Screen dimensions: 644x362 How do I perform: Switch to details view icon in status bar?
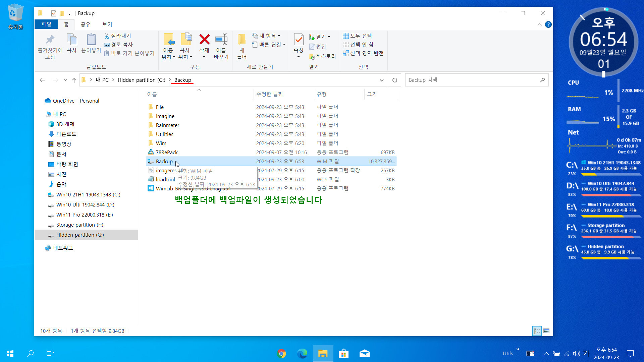537,331
